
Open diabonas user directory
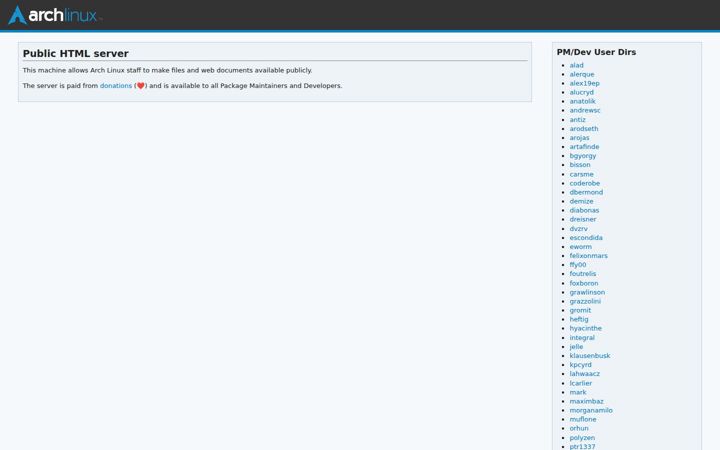coord(584,210)
